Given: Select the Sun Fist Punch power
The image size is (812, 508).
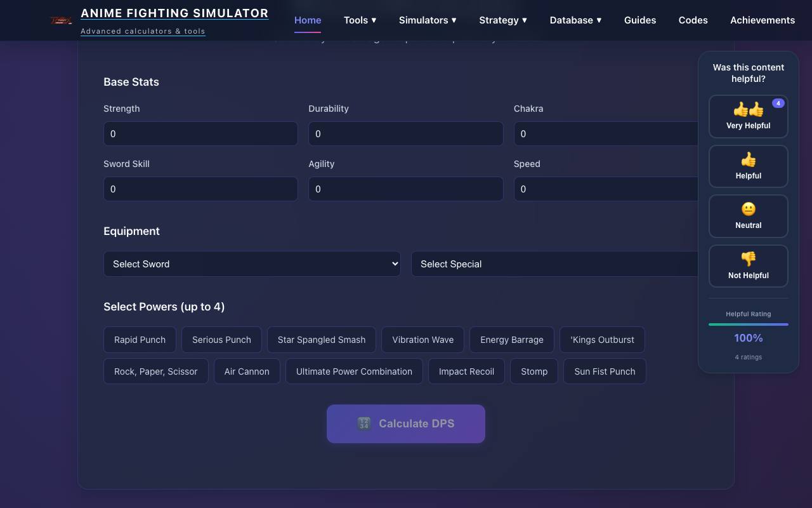Looking at the screenshot, I should pyautogui.click(x=605, y=371).
